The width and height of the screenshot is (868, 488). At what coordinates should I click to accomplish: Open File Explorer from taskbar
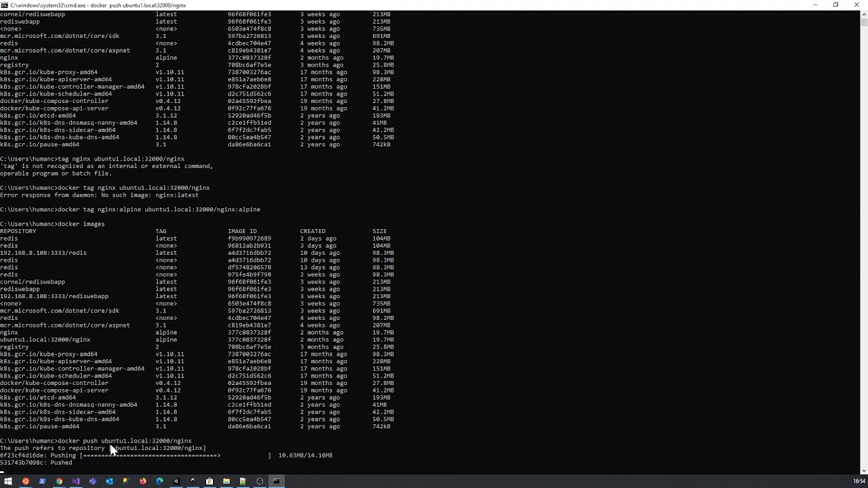pyautogui.click(x=226, y=481)
